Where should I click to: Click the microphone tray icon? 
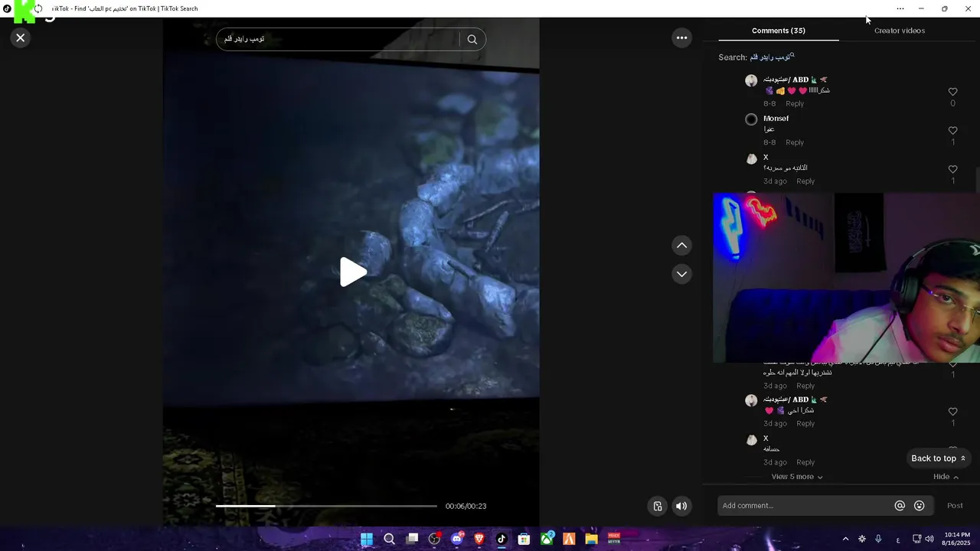click(x=878, y=539)
